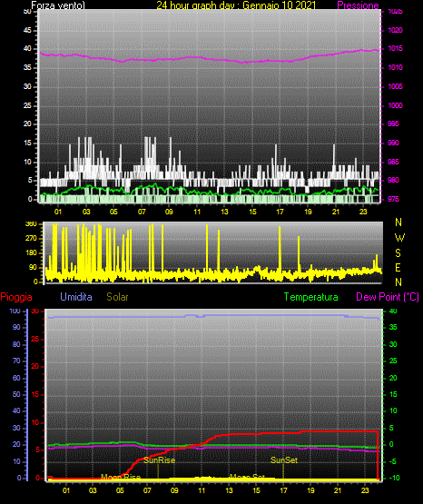This screenshot has height=504, width=423.
Task: Click the Dew Point (°C) legend label
Action: [x=388, y=297]
